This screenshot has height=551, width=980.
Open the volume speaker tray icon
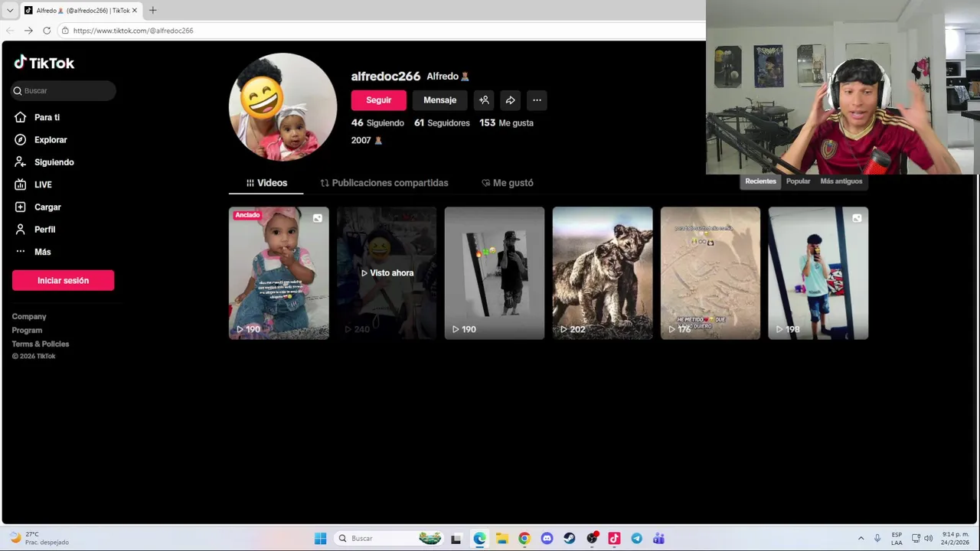click(928, 539)
